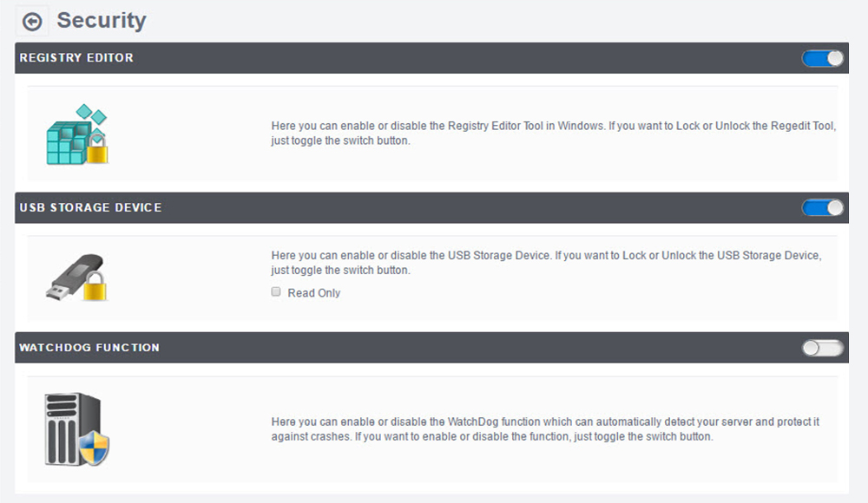
Task: Click the Read Only label text
Action: click(314, 293)
